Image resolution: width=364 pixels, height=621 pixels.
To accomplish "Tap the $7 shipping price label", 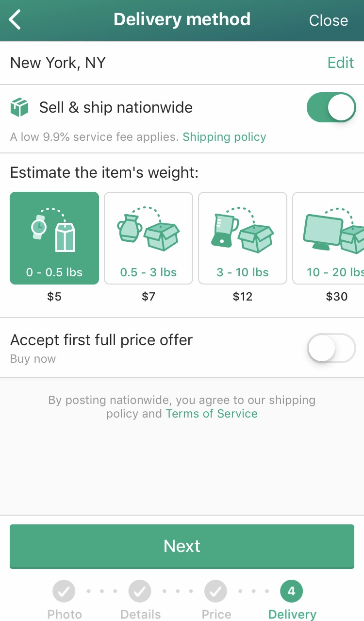I will [x=149, y=296].
